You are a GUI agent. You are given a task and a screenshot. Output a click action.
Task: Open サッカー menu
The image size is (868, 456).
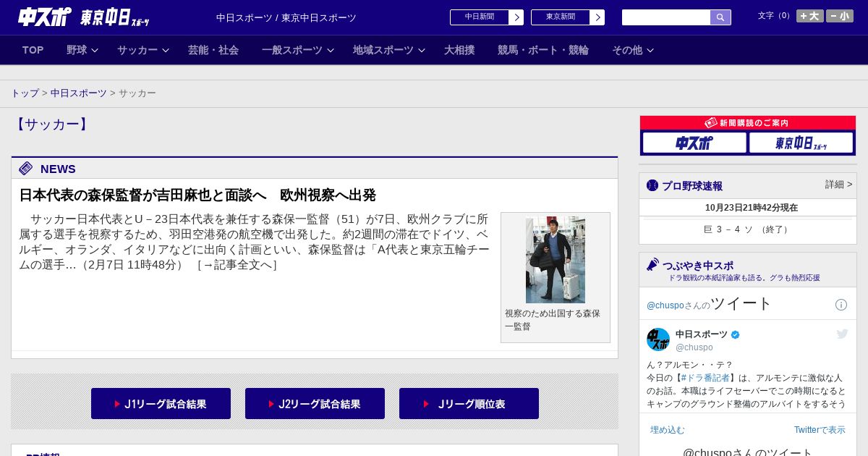point(137,50)
